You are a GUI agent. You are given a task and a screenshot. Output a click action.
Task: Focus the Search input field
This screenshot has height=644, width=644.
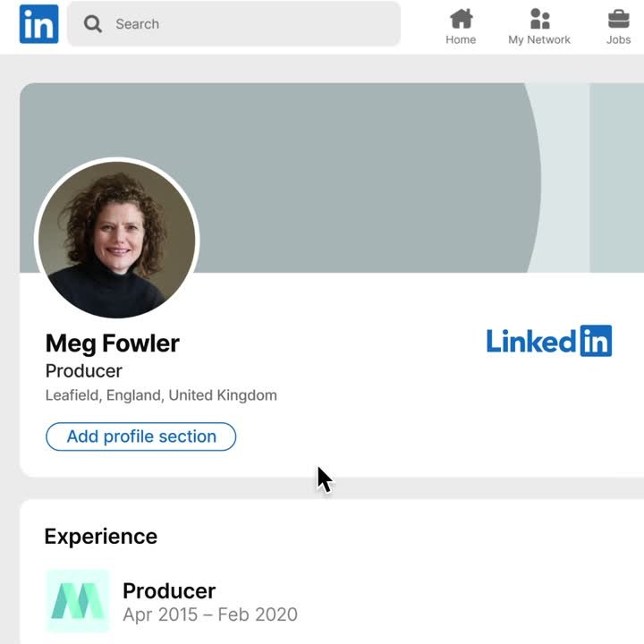[x=233, y=24]
